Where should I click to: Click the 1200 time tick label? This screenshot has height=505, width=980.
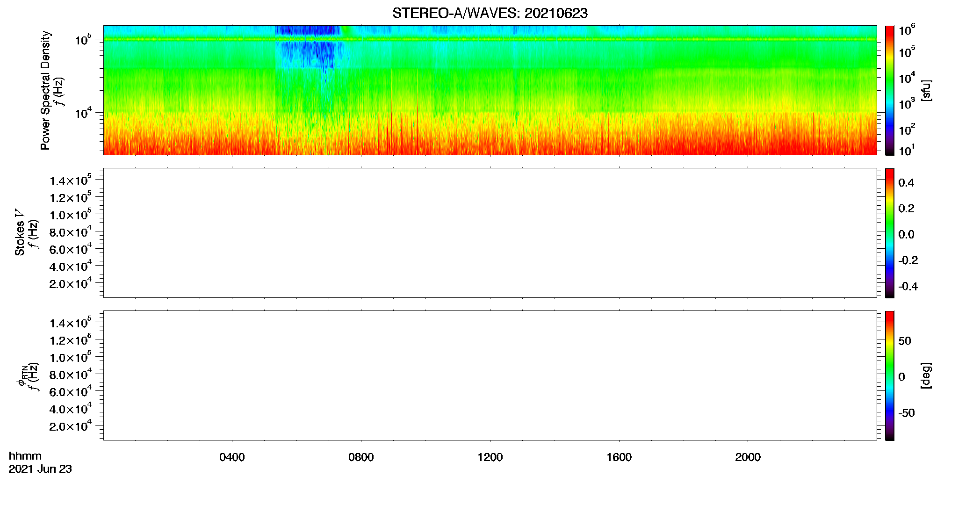point(490,457)
